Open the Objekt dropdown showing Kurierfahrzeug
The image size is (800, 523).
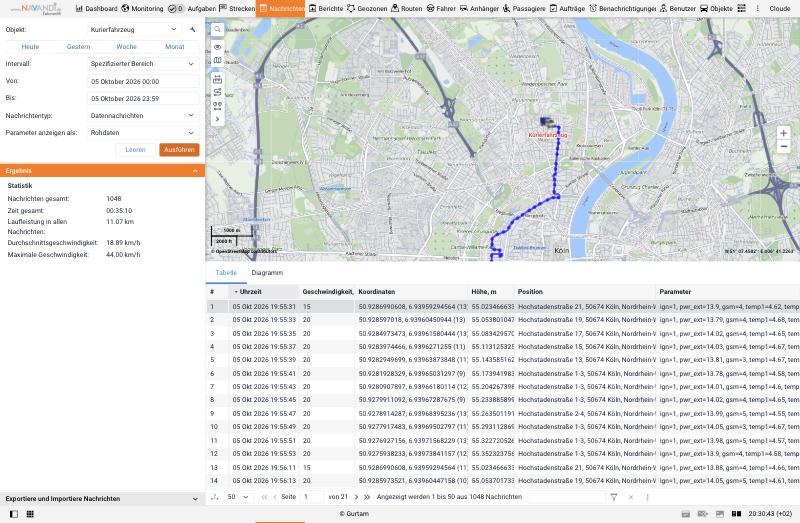133,30
